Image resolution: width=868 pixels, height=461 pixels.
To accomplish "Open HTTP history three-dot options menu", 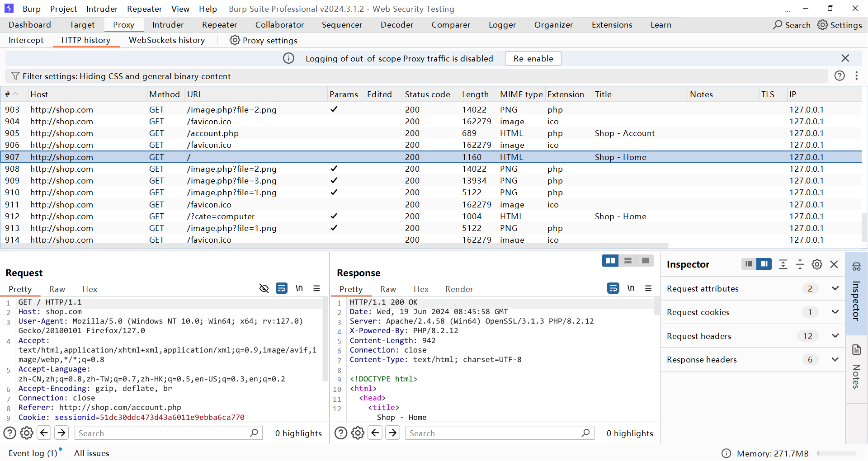I will [856, 76].
